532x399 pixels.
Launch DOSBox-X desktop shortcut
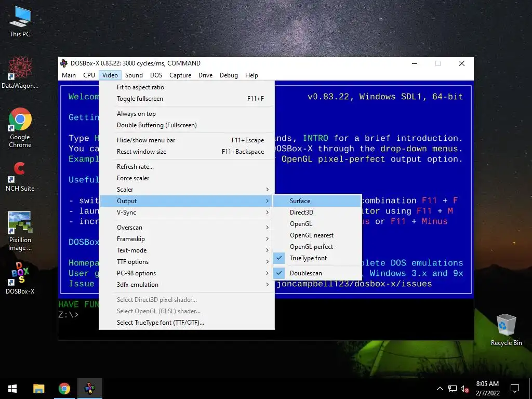tap(20, 278)
